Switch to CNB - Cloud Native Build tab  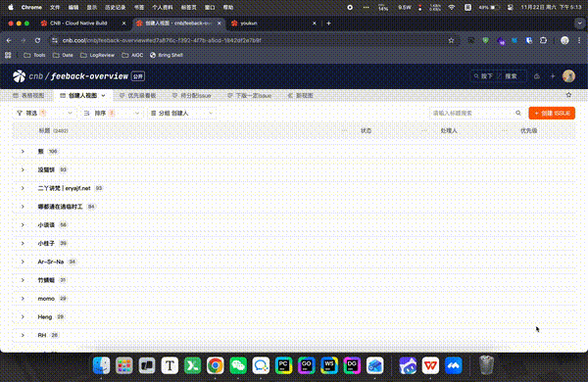(78, 24)
